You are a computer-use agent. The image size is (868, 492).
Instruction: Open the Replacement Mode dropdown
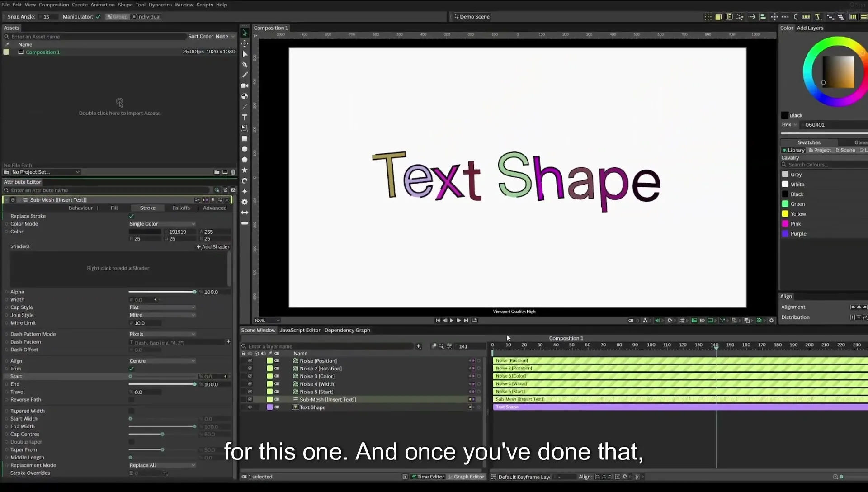pos(162,465)
